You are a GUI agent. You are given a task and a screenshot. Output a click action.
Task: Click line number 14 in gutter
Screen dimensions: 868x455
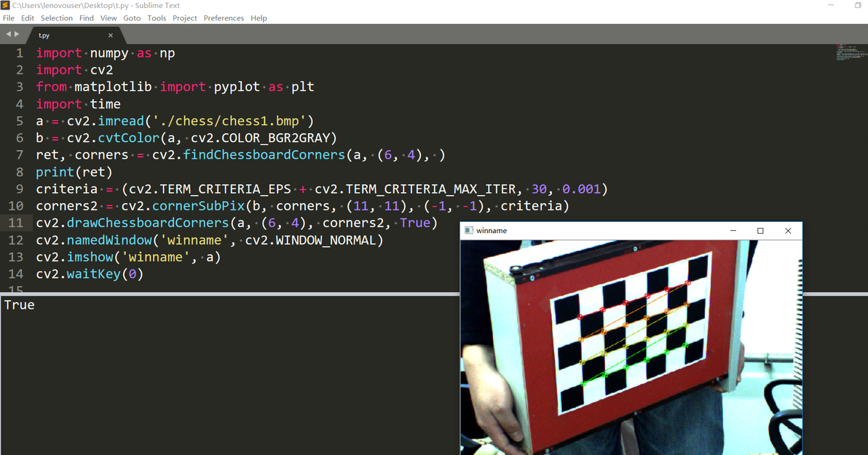(x=16, y=274)
